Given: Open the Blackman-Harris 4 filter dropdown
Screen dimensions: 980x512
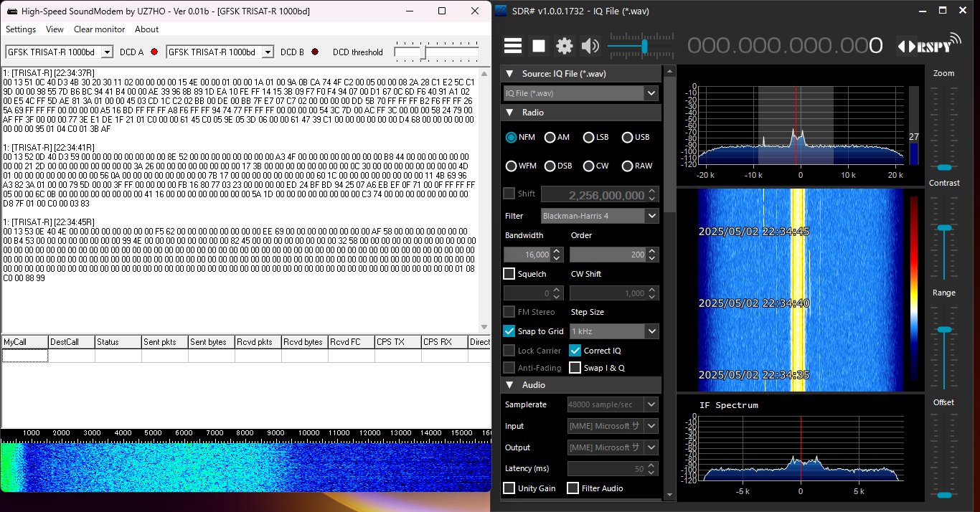Looking at the screenshot, I should pyautogui.click(x=651, y=215).
